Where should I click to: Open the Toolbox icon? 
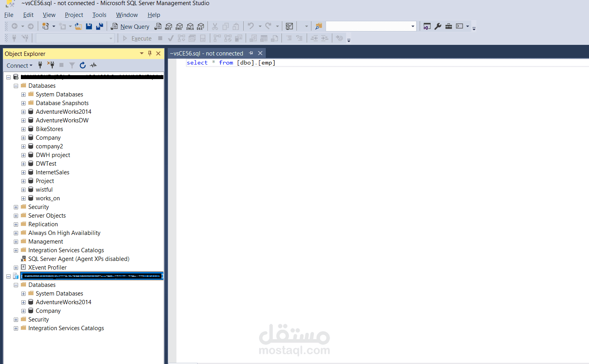pyautogui.click(x=448, y=26)
